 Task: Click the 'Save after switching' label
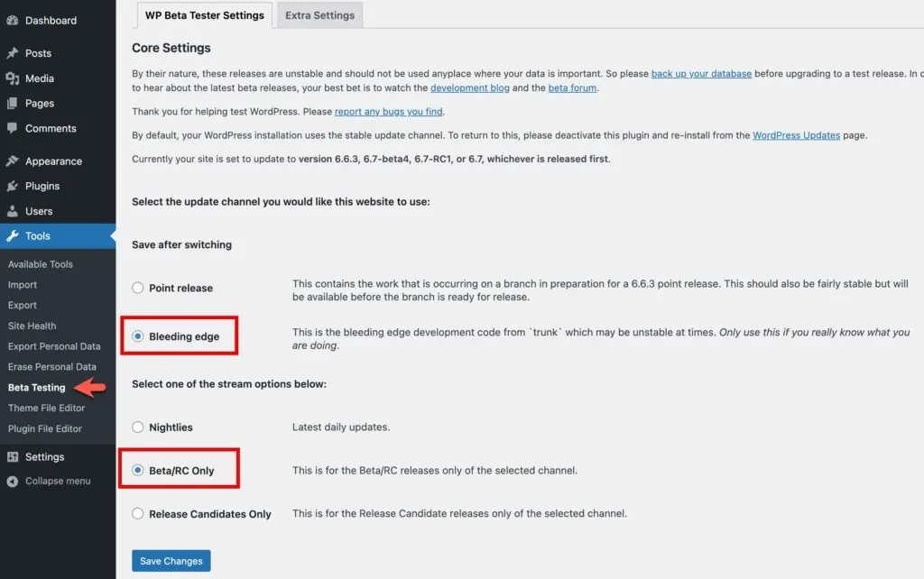tap(181, 244)
